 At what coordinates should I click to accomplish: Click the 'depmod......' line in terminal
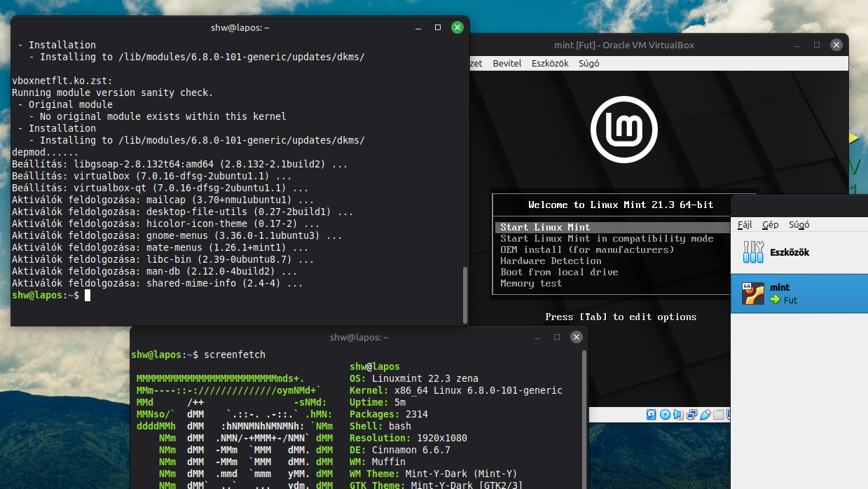pos(46,152)
